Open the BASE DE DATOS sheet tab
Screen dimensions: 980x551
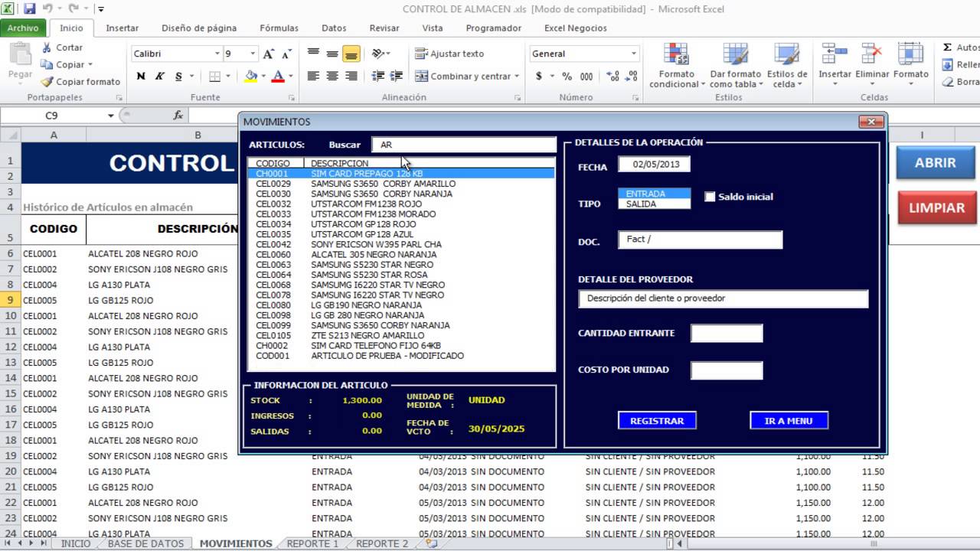point(145,543)
